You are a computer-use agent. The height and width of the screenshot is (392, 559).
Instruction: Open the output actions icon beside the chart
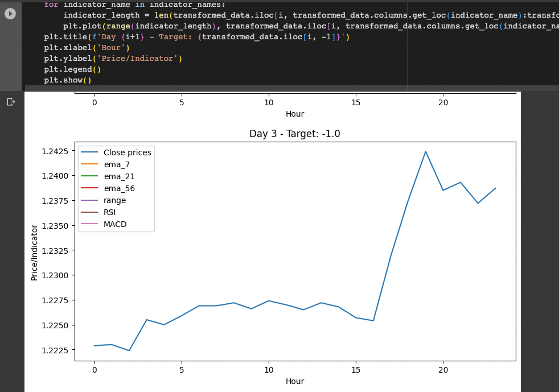[11, 102]
